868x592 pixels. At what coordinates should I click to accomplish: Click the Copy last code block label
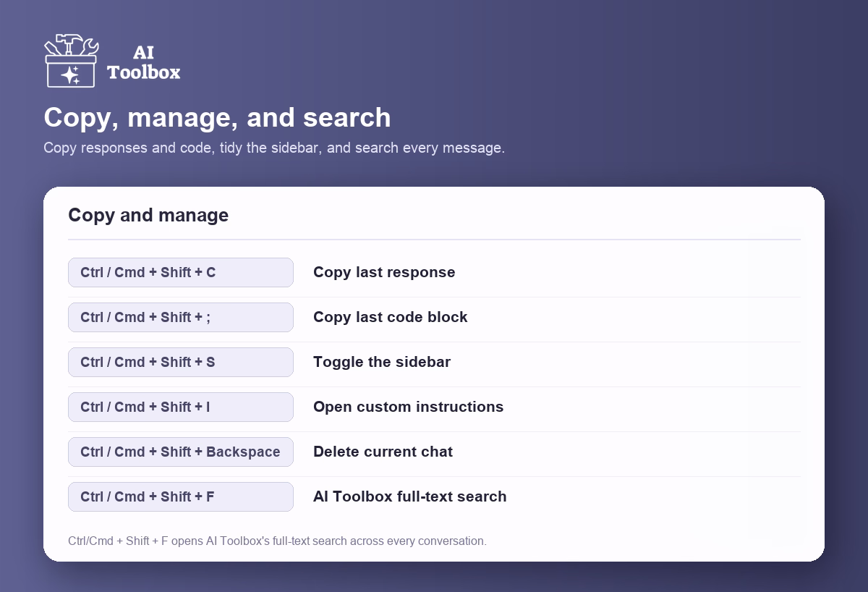pos(390,317)
